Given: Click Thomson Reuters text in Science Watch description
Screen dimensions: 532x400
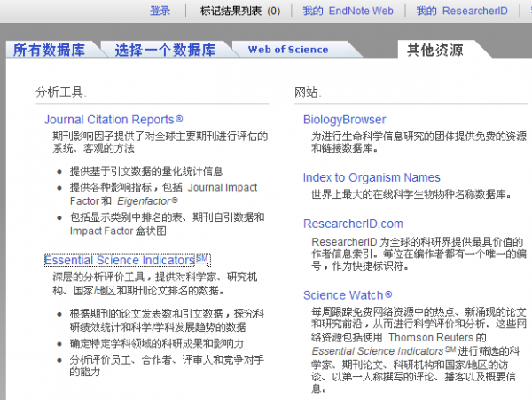Looking at the screenshot, I should (x=431, y=338).
